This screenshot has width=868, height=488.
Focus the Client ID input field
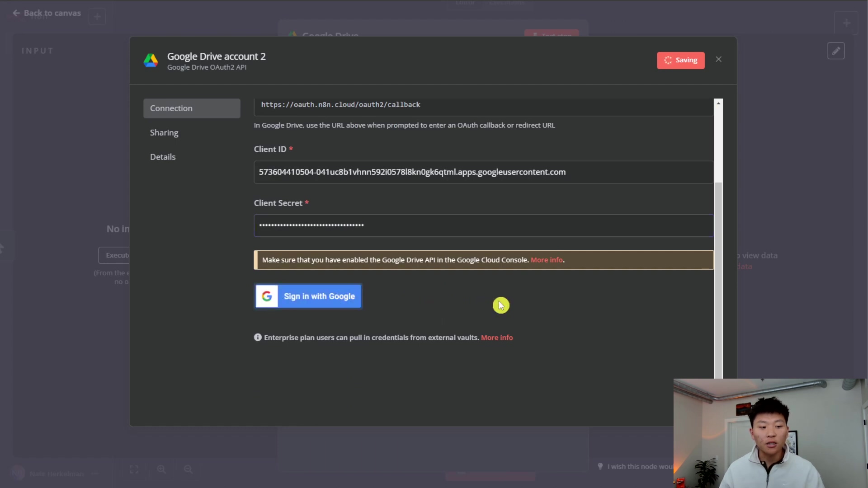pyautogui.click(x=483, y=172)
